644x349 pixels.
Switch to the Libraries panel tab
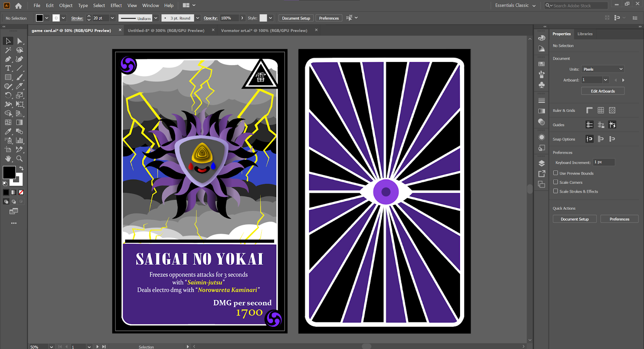585,34
